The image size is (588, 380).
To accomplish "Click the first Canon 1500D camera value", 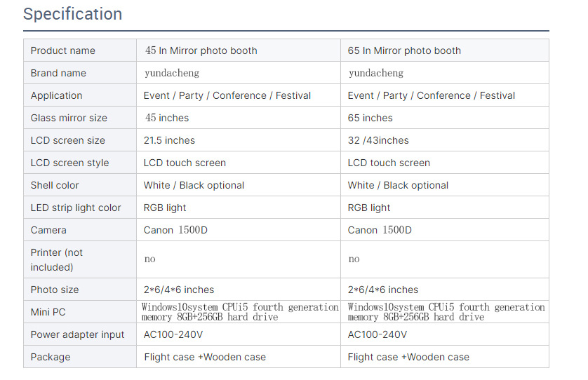I will pos(175,230).
